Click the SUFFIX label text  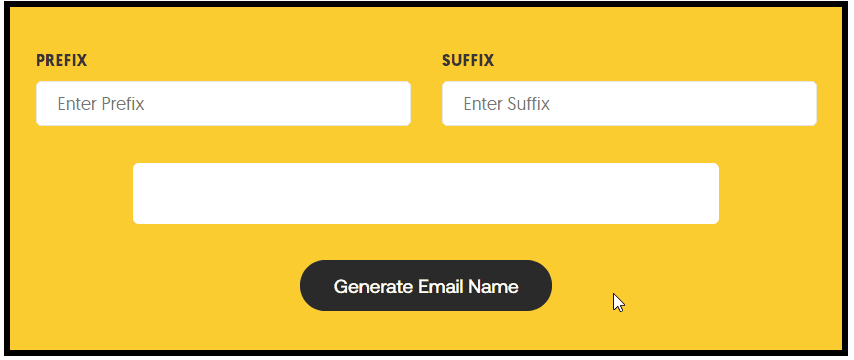tap(468, 60)
